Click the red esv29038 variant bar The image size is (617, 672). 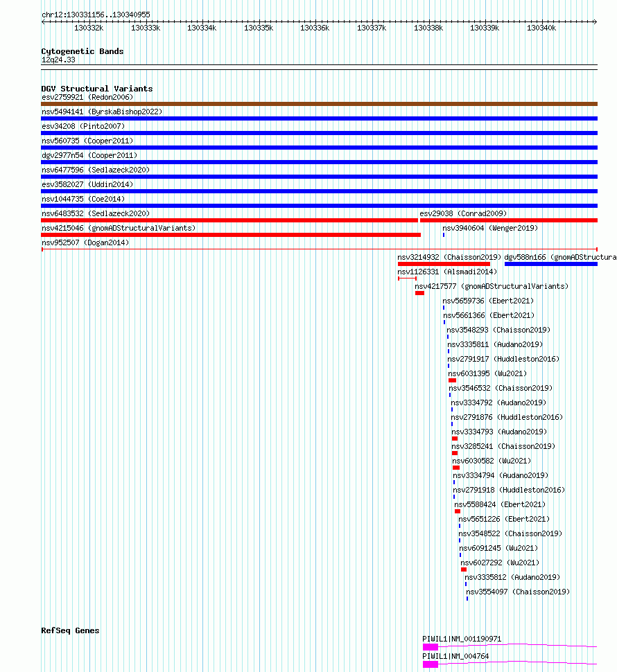pos(509,220)
